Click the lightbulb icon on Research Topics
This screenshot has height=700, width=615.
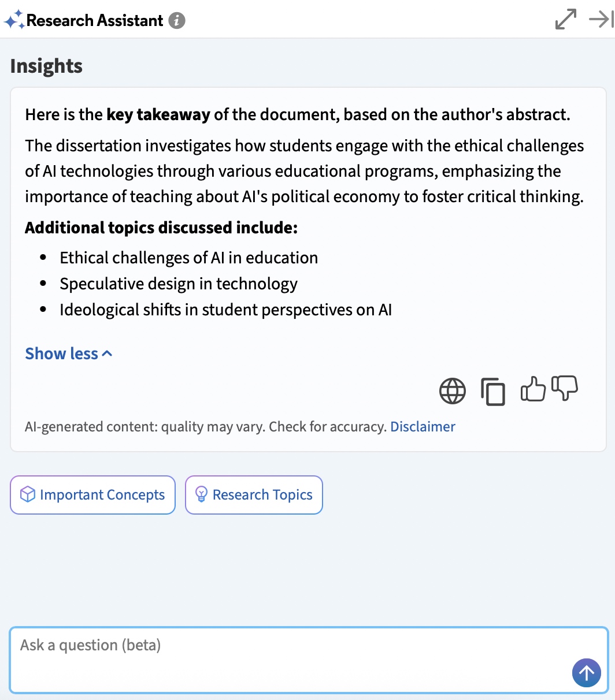pos(201,495)
